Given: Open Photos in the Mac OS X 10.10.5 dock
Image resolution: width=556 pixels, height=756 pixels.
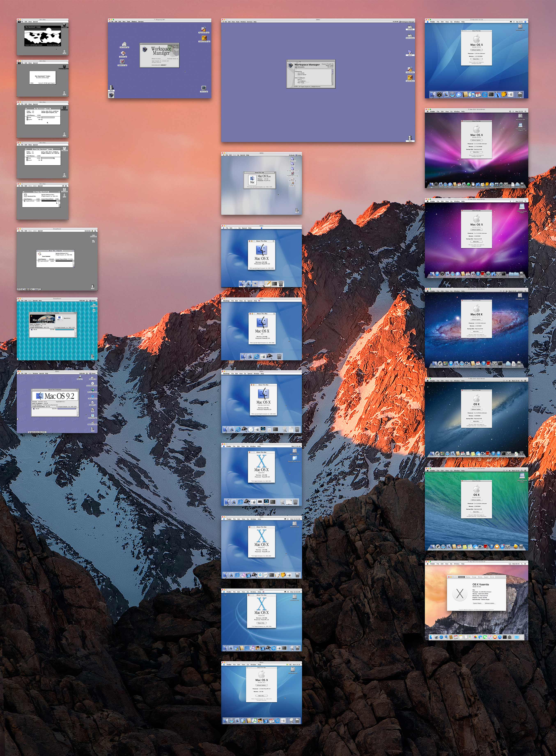Looking at the screenshot, I should tap(476, 637).
